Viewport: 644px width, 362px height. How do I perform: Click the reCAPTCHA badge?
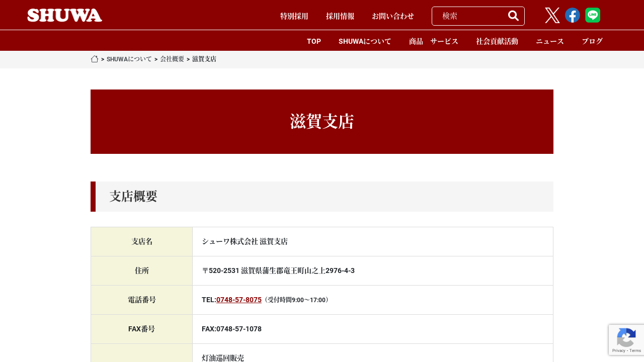click(x=626, y=340)
